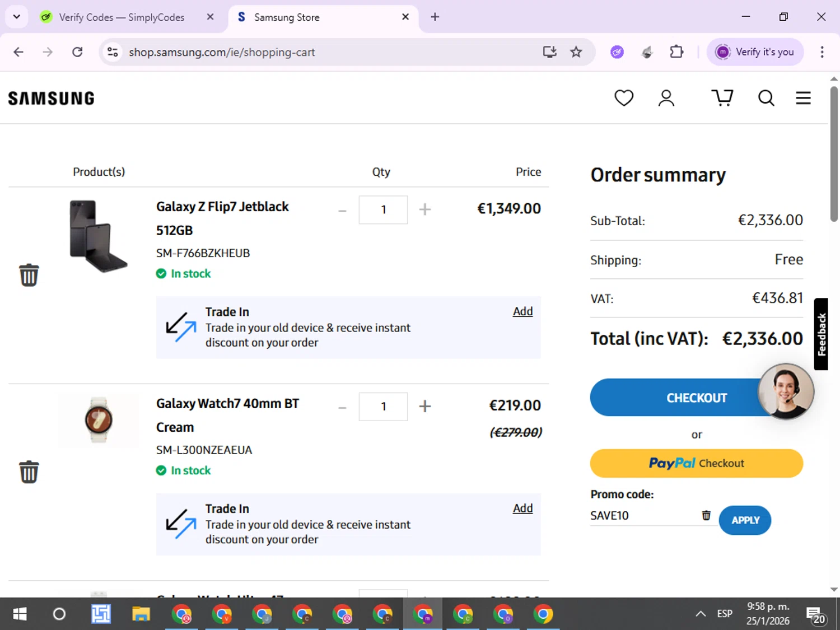The width and height of the screenshot is (840, 630).
Task: Bookmark this page with the star icon
Action: (x=576, y=52)
